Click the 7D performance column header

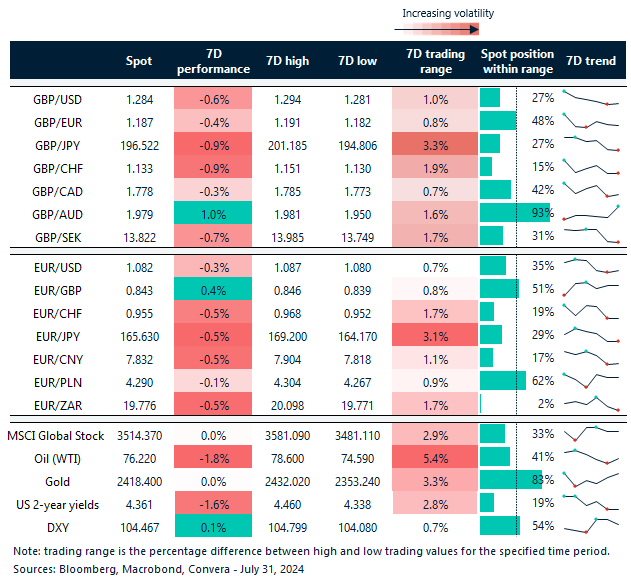(x=213, y=61)
